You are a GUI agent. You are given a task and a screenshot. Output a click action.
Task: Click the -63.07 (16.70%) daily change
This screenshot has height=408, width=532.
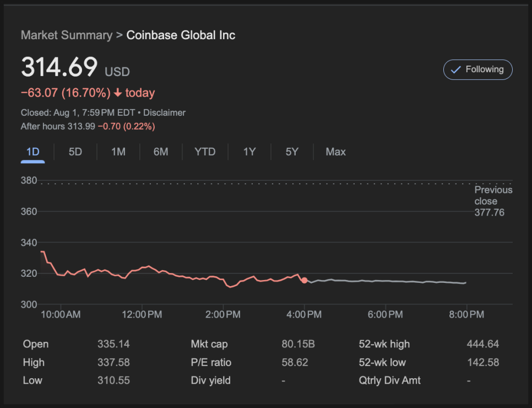coord(66,93)
